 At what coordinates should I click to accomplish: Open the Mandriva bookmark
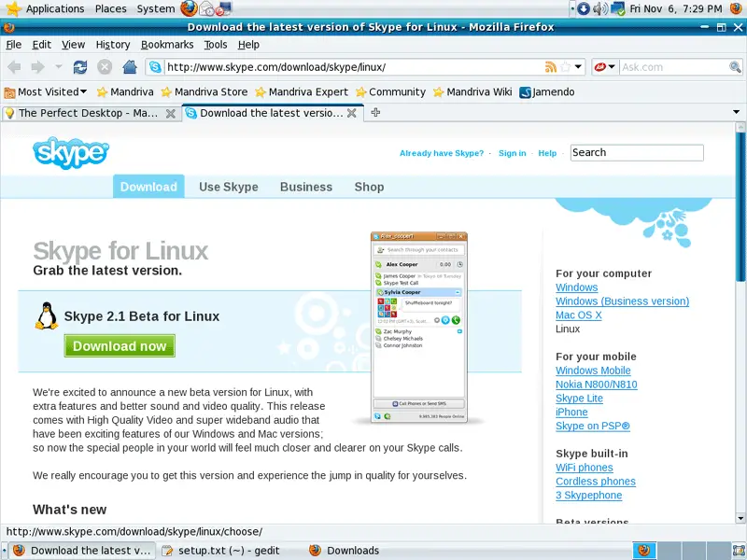(125, 91)
